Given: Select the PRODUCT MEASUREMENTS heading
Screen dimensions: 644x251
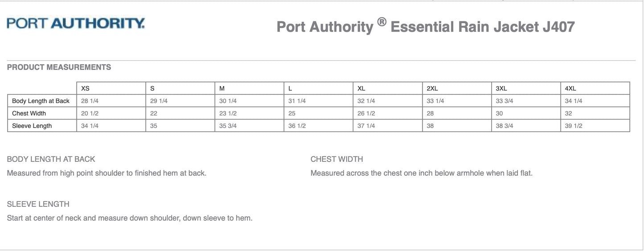Looking at the screenshot, I should click(59, 67).
